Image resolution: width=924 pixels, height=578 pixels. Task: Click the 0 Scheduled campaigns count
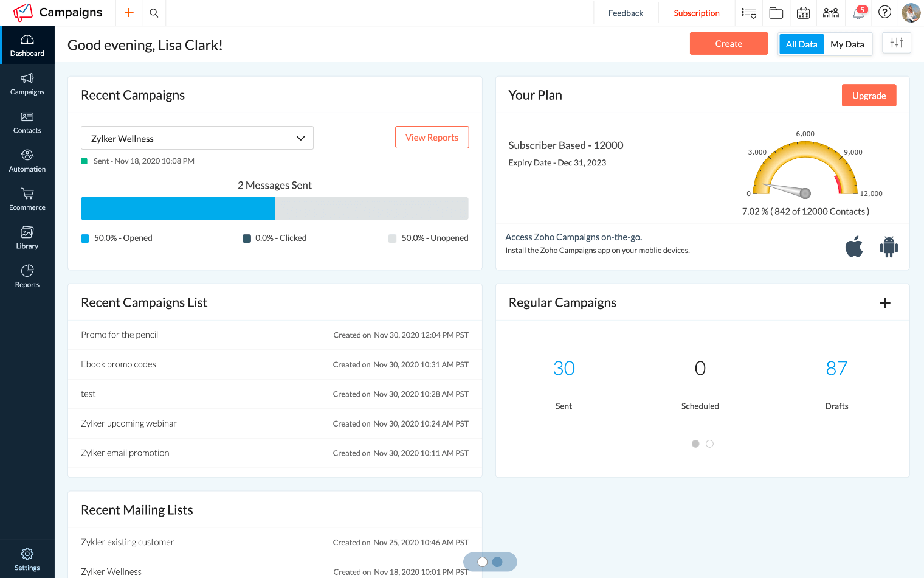click(x=700, y=368)
